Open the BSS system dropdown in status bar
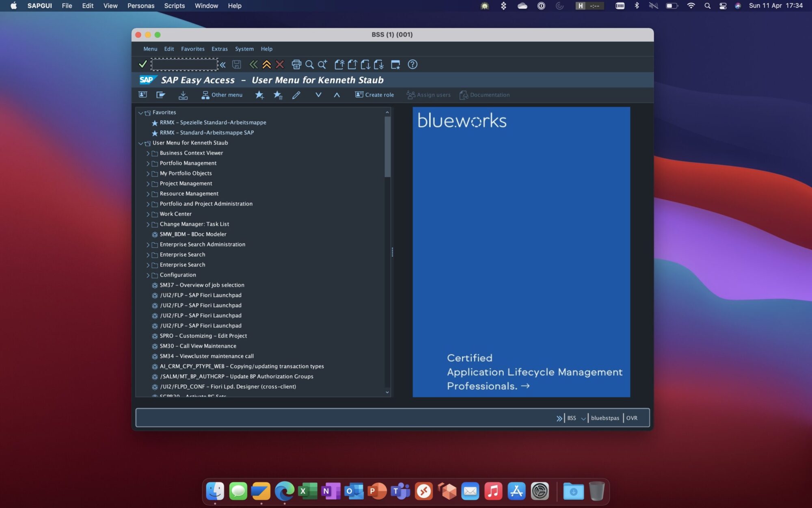 click(583, 418)
